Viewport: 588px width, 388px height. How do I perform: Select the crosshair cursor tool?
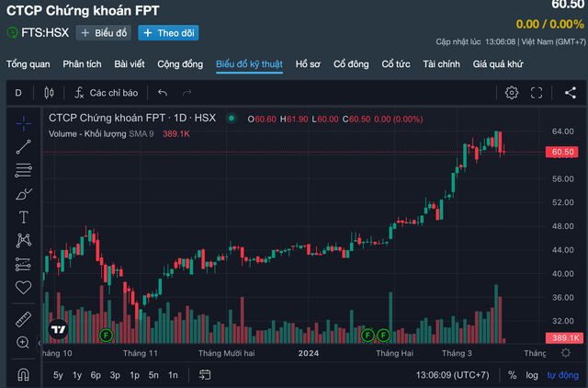coord(24,121)
